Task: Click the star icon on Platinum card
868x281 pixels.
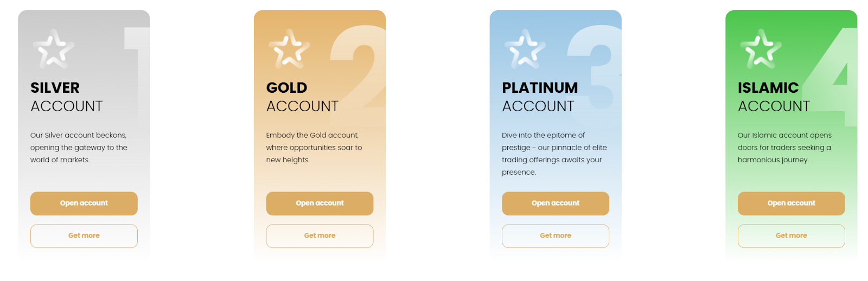Action: (525, 49)
